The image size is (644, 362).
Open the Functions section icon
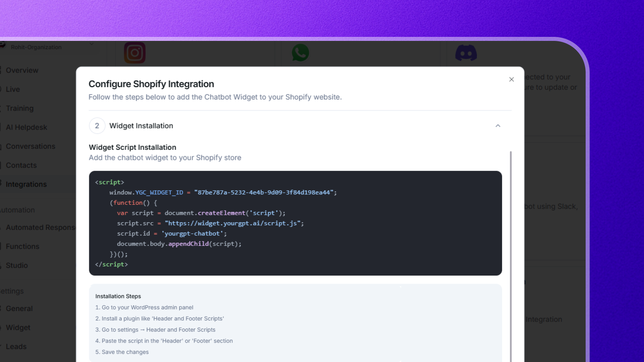(2, 246)
